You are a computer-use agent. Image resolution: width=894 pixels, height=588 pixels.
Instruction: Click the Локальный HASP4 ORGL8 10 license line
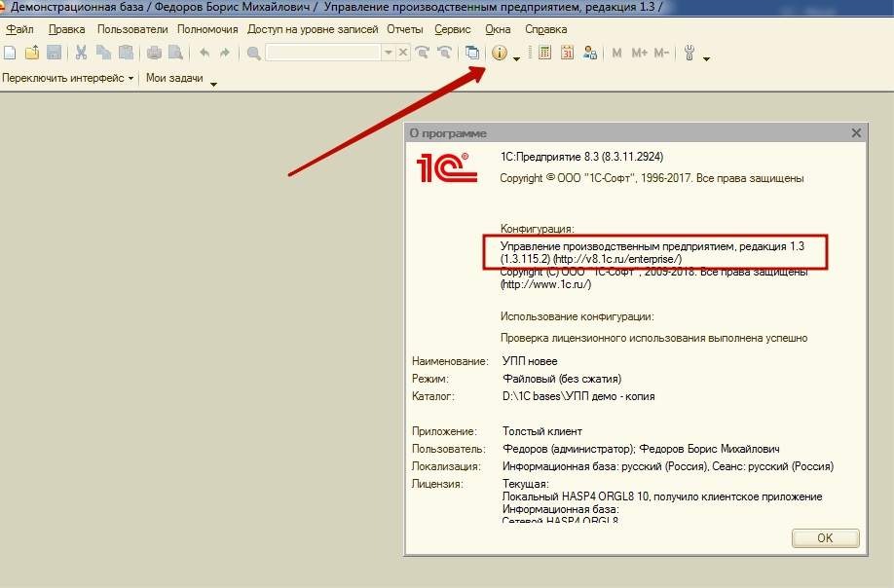point(662,496)
